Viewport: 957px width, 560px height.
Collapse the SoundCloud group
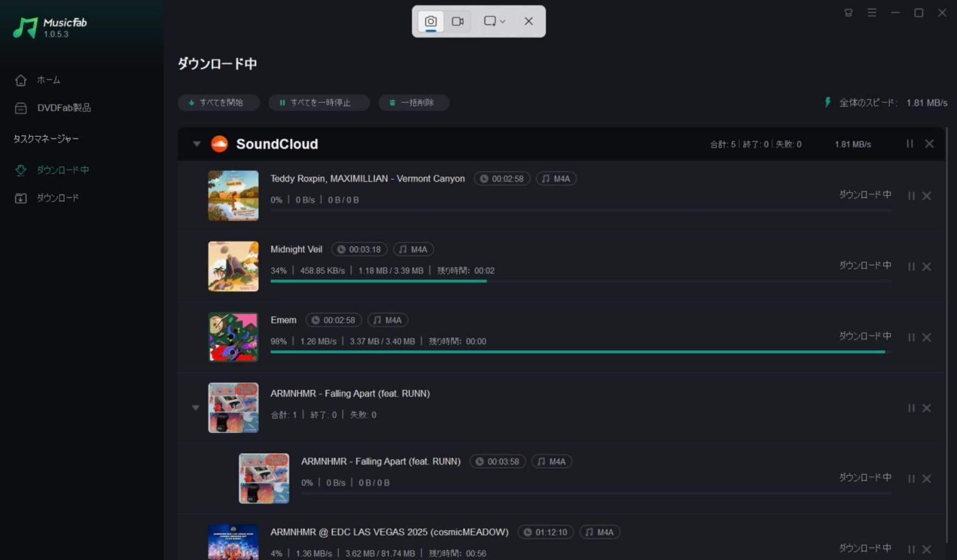click(196, 144)
